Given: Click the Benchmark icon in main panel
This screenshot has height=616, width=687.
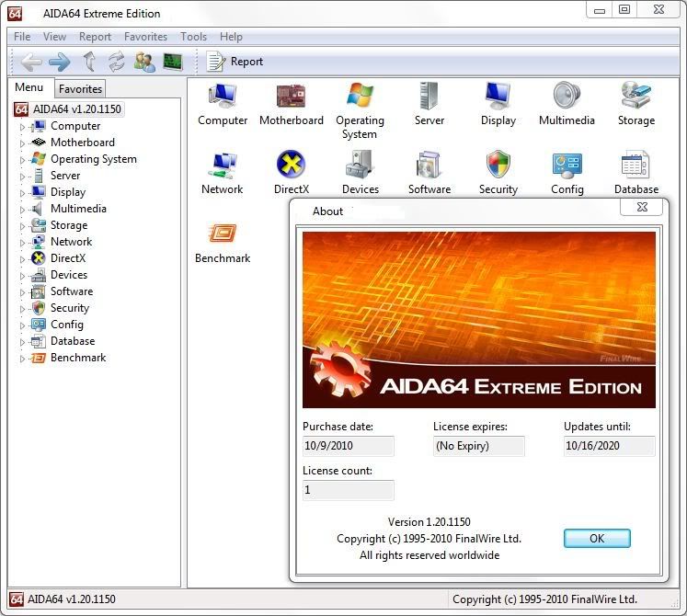Looking at the screenshot, I should (223, 234).
